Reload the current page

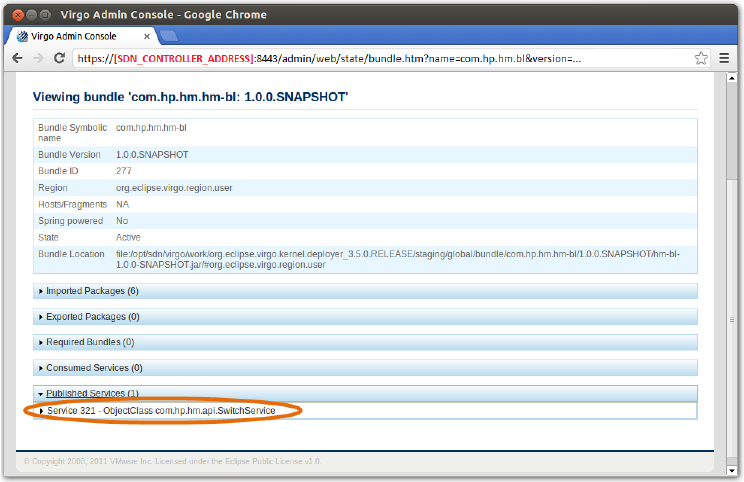click(60, 58)
